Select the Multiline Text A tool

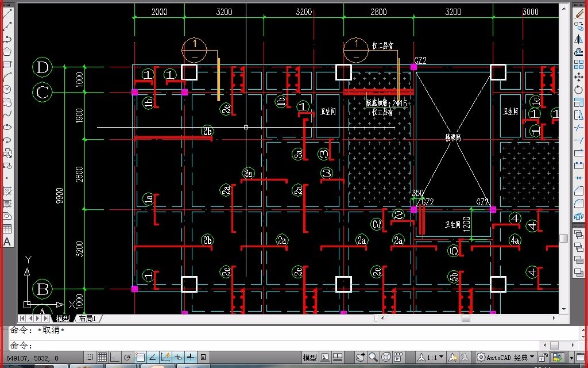tap(7, 242)
